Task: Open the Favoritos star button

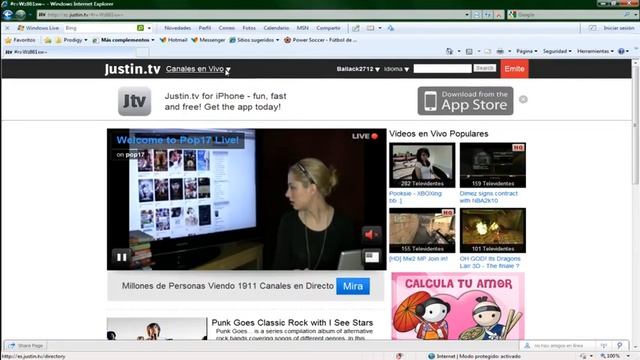Action: 20,40
